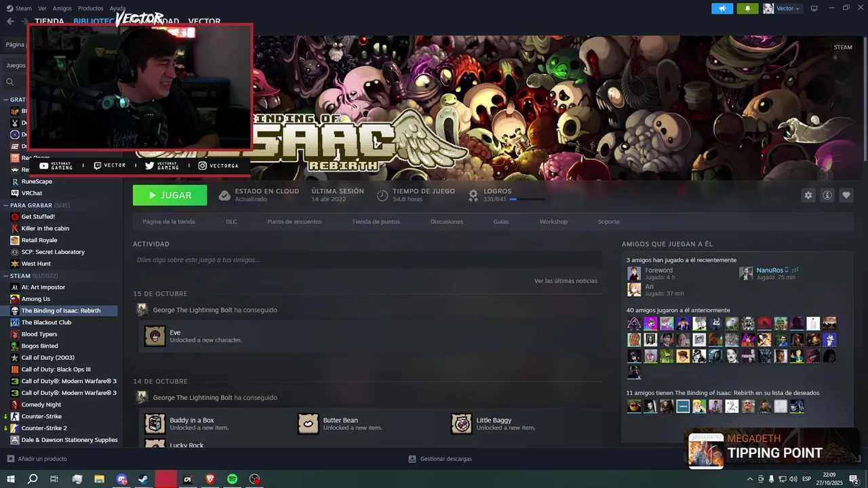Image resolution: width=868 pixels, height=488 pixels.
Task: Go back with the navigation arrow
Action: click(x=10, y=21)
